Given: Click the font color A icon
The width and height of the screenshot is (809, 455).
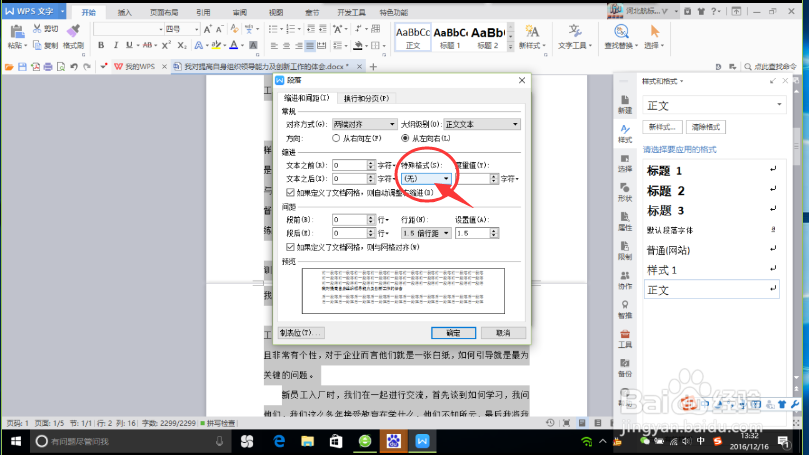Looking at the screenshot, I should coord(234,45).
